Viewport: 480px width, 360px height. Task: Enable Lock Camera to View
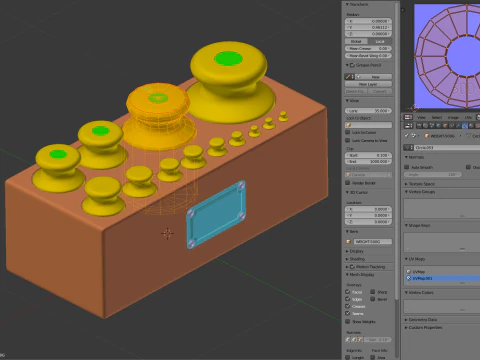tap(347, 140)
